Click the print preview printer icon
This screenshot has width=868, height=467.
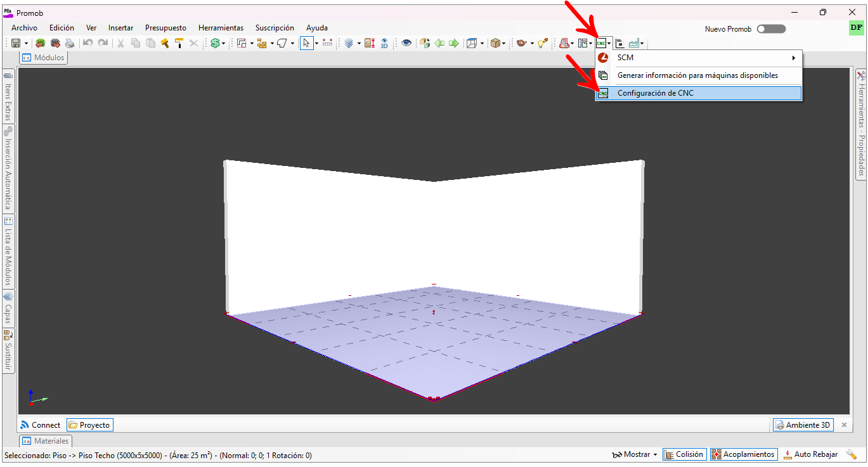[70, 43]
